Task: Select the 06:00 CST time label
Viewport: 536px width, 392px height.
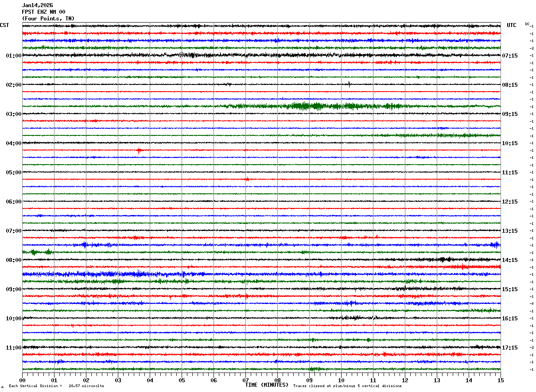Action: (14, 202)
